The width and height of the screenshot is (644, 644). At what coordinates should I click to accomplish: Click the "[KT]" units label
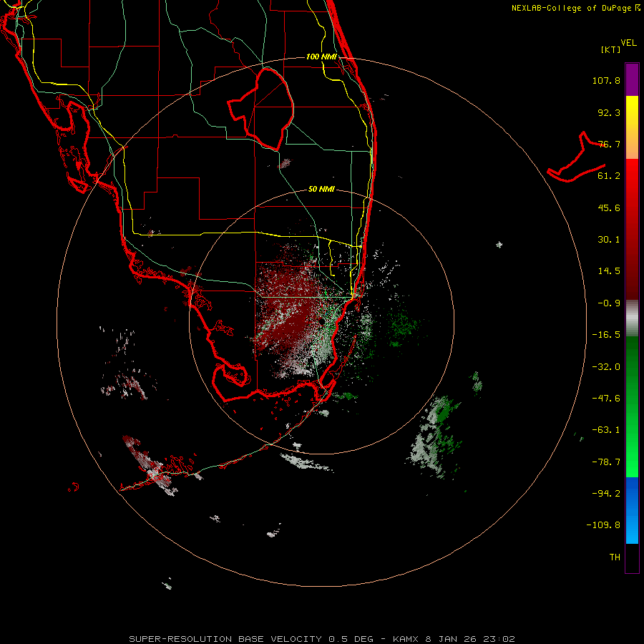coord(611,49)
